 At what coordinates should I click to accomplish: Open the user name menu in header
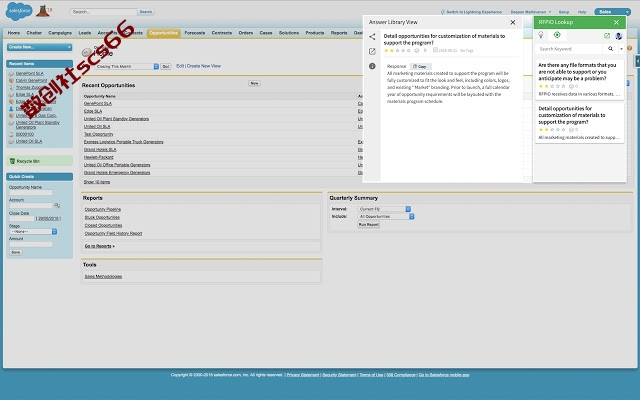pos(531,12)
